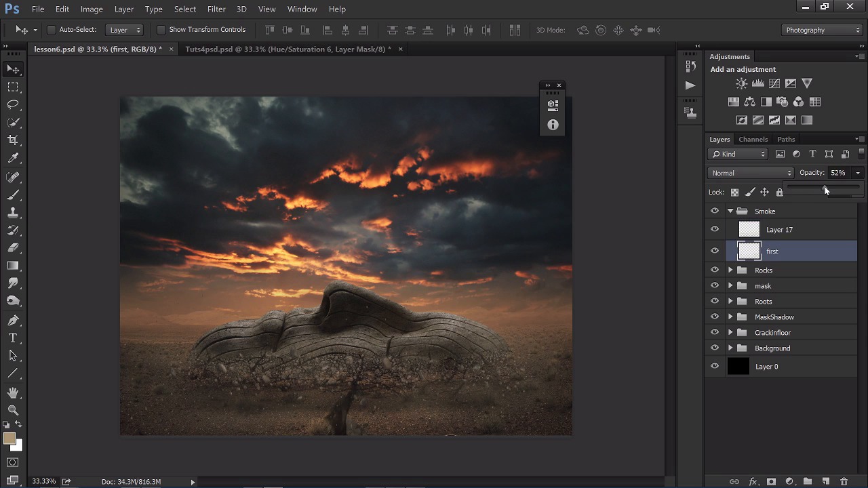Switch to Tuts4psd.psd document tab
Viewport: 868px width, 488px height.
pyautogui.click(x=288, y=49)
